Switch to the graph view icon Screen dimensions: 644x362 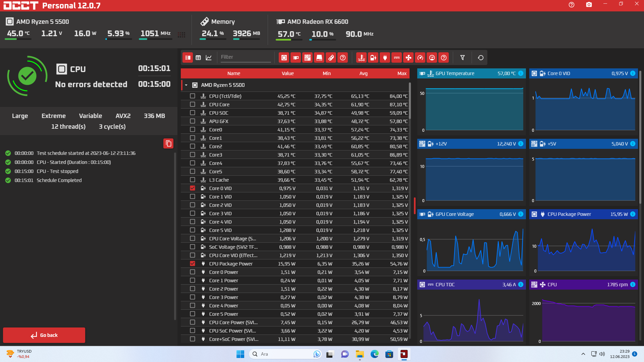pos(209,58)
